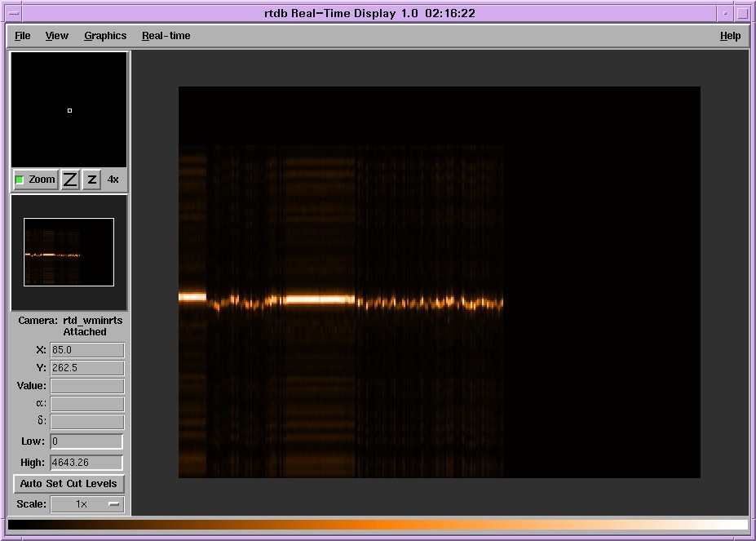Image resolution: width=756 pixels, height=541 pixels.
Task: Open the File menu
Action: (x=23, y=36)
